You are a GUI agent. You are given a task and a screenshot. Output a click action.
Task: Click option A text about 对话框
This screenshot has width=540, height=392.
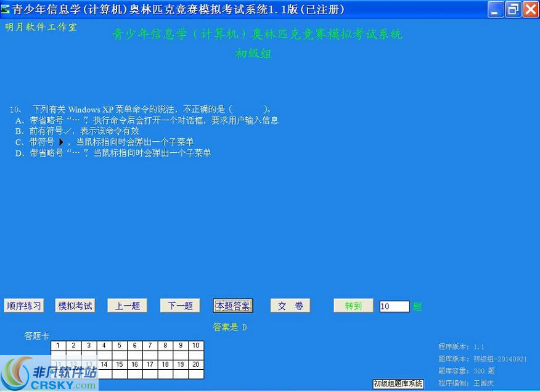pyautogui.click(x=147, y=120)
